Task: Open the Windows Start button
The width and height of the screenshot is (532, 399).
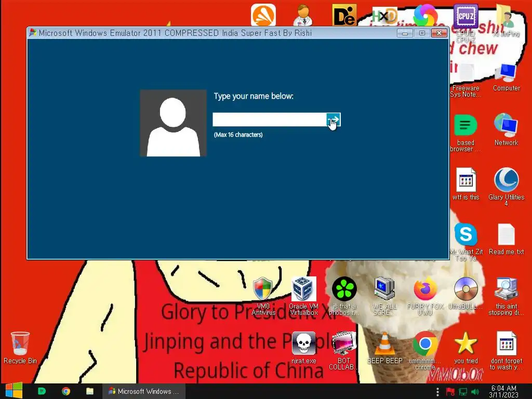Action: click(14, 391)
